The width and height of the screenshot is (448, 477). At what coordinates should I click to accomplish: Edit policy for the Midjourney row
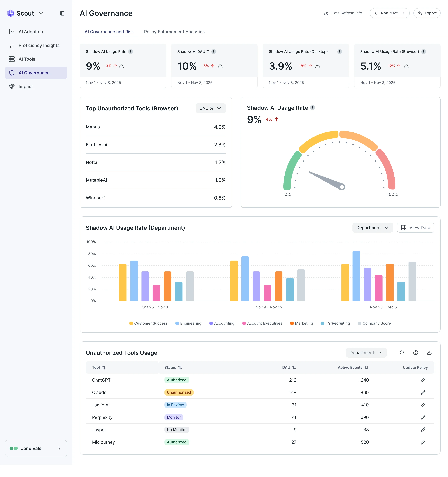[x=423, y=442]
